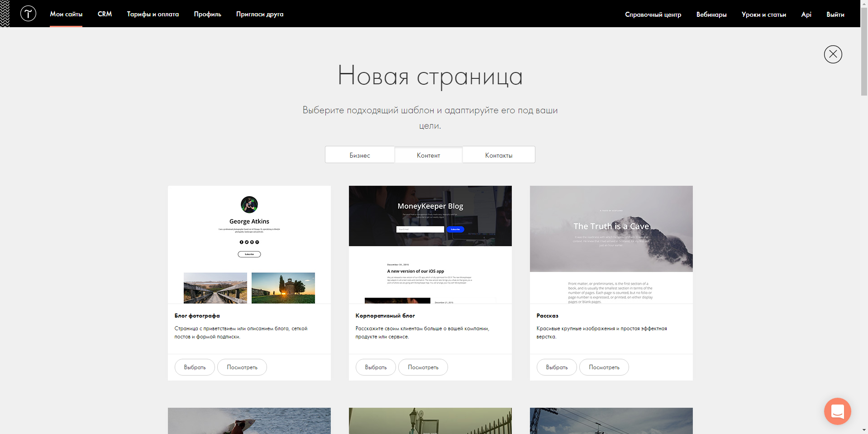Click the Tilda logo icon
Screen dimensions: 868x434
point(28,14)
